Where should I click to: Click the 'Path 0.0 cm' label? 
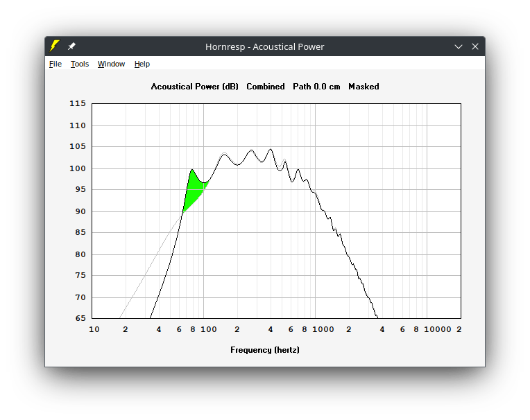[316, 87]
